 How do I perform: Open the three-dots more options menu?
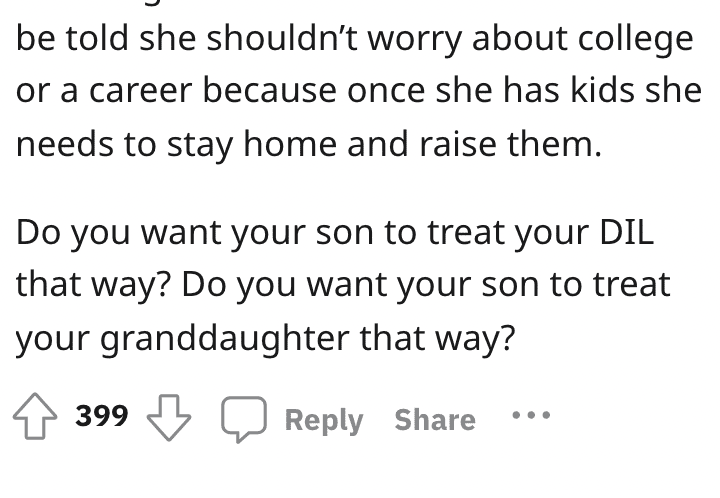[x=531, y=415]
